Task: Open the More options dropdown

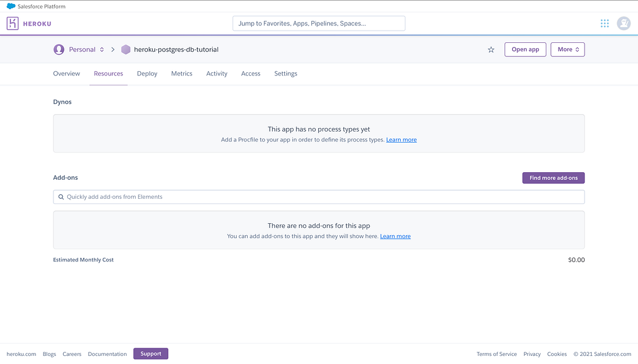Action: [567, 49]
